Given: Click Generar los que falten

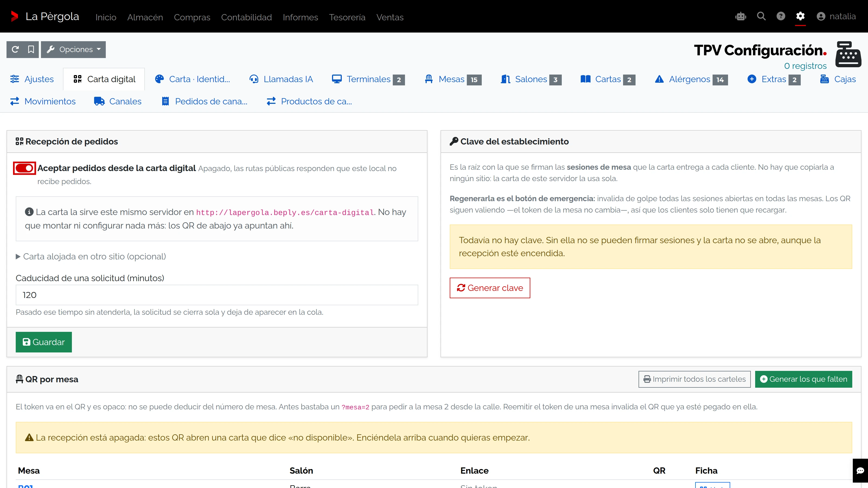Looking at the screenshot, I should 804,379.
